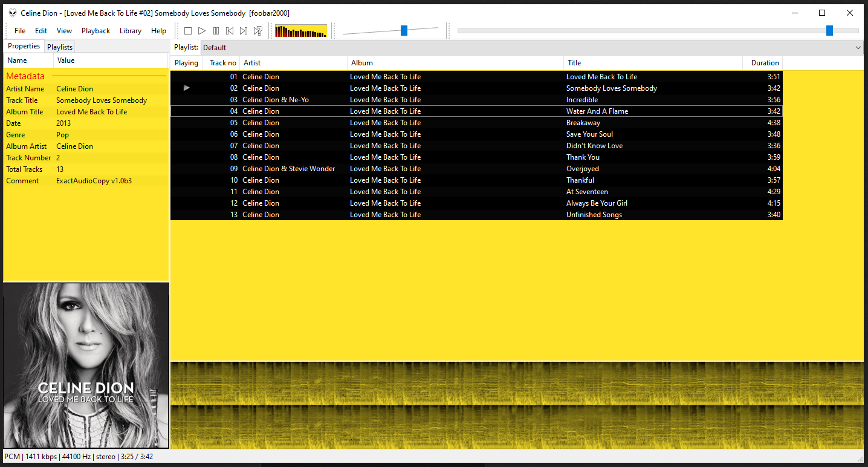Select the Properties tab

point(24,47)
